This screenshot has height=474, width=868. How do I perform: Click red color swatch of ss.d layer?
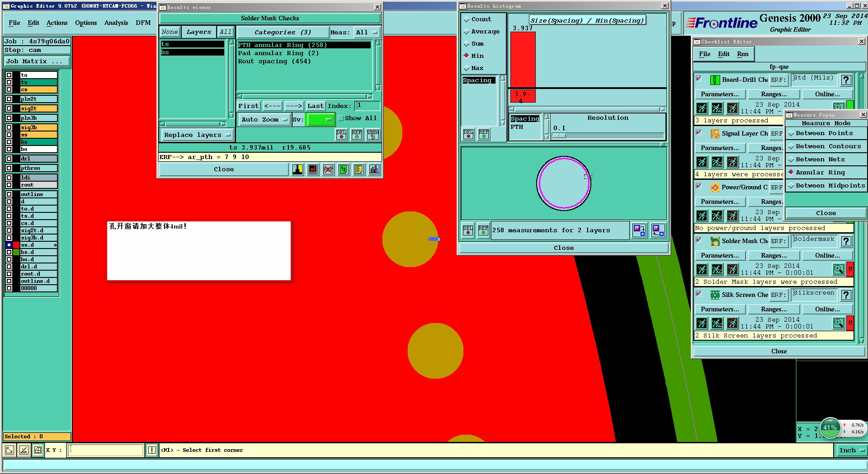16,245
